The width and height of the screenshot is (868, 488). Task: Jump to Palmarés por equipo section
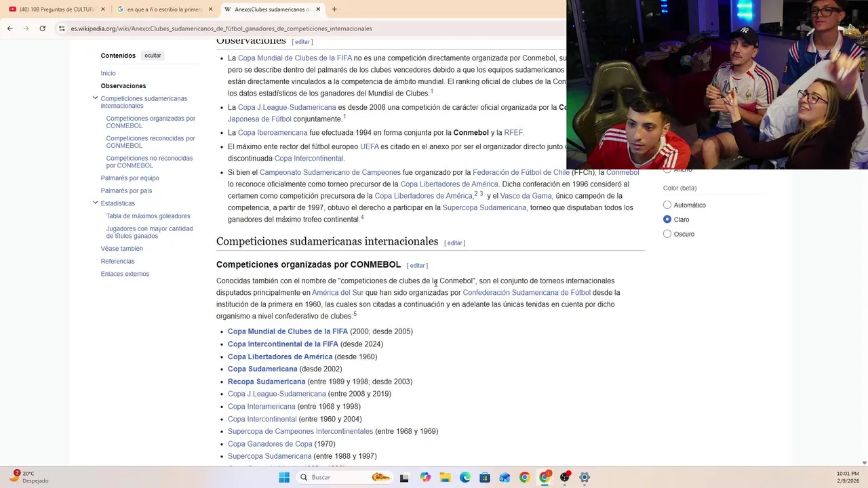[x=130, y=178]
